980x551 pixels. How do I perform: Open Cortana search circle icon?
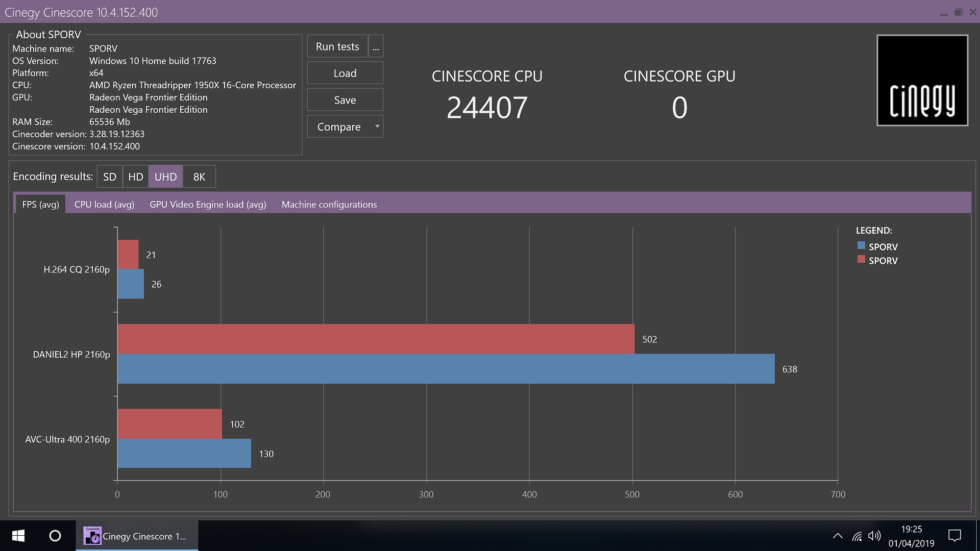(x=55, y=536)
